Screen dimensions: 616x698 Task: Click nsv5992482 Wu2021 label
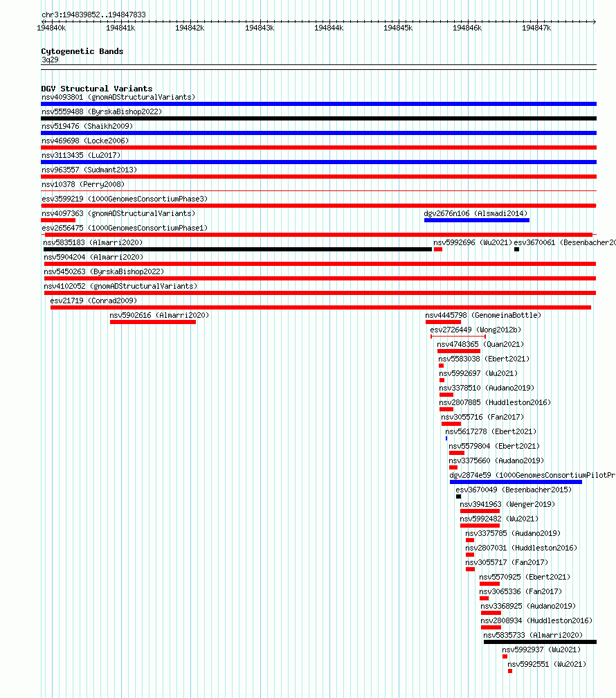click(x=499, y=519)
